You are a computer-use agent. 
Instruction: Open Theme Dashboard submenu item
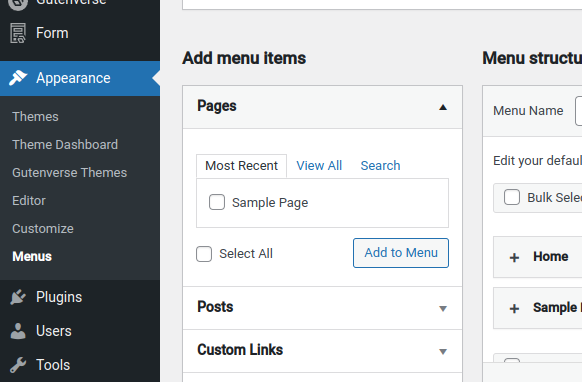[65, 144]
